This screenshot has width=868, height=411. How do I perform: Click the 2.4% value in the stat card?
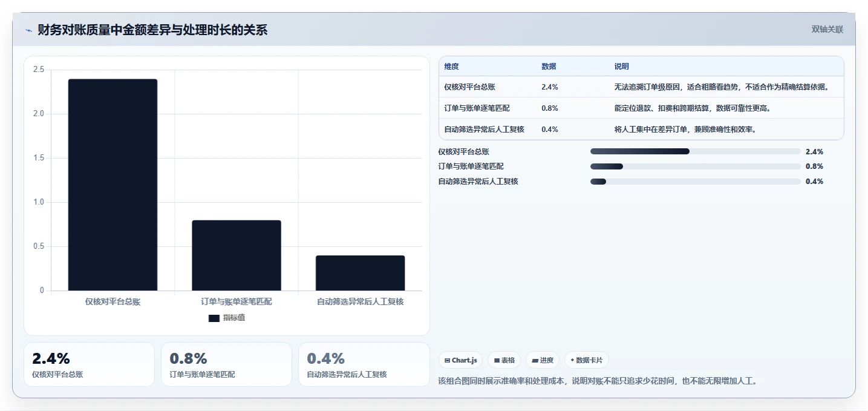coord(51,358)
